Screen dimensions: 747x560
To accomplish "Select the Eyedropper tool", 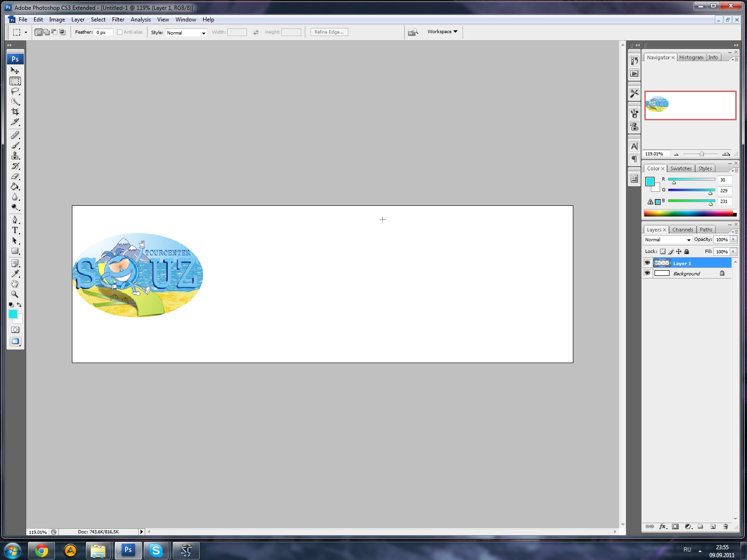I will coord(15,273).
